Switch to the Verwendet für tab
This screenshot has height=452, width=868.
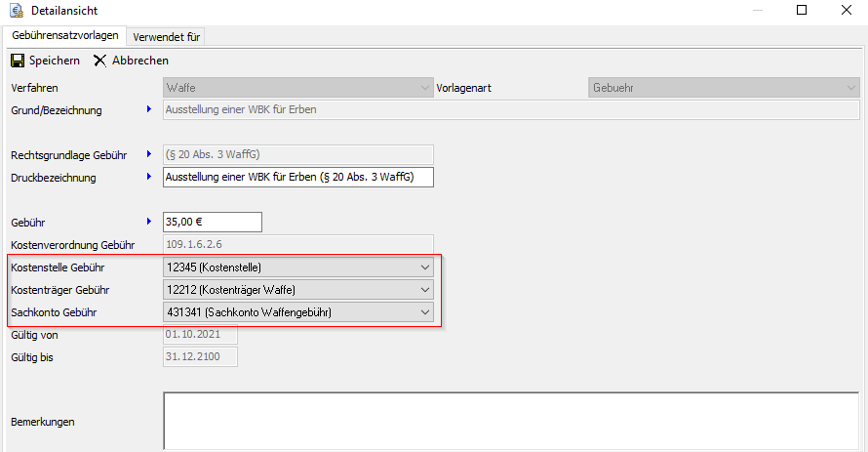(x=166, y=37)
